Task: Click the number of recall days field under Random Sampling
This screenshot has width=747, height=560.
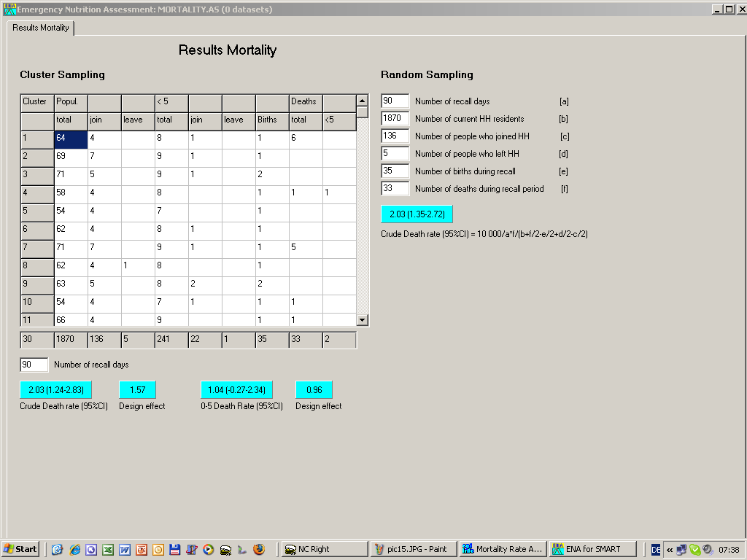Action: [395, 101]
